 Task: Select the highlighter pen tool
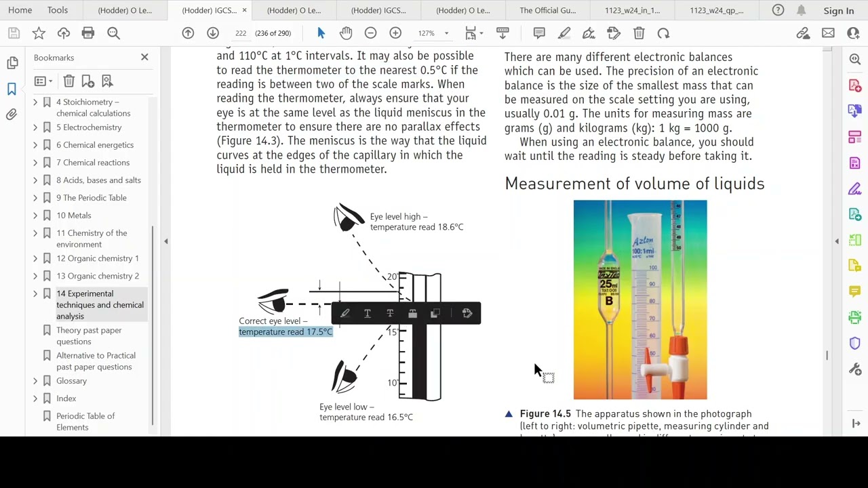pos(564,33)
